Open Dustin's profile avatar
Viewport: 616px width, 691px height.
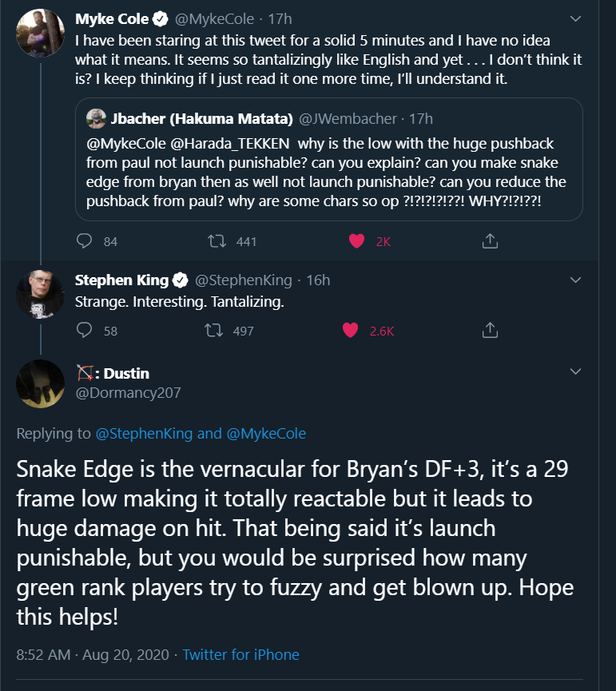pyautogui.click(x=40, y=383)
